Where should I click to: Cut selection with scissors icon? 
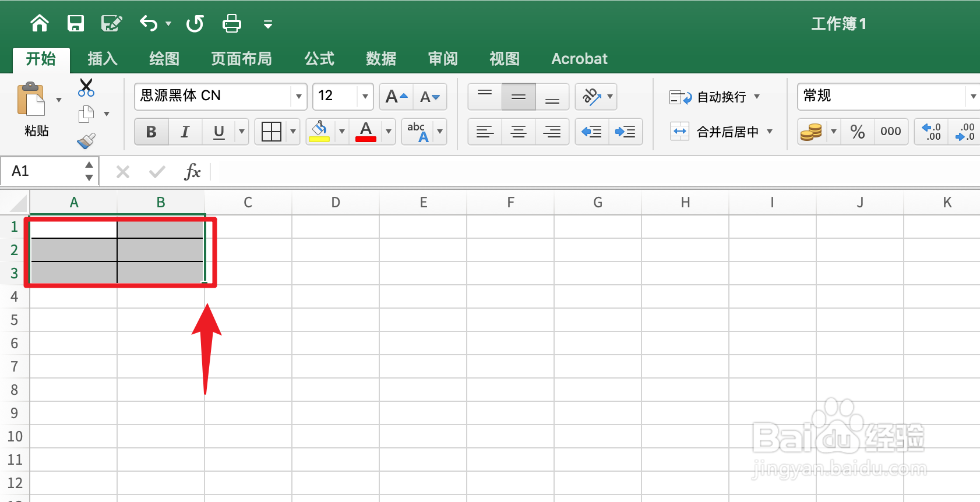86,88
